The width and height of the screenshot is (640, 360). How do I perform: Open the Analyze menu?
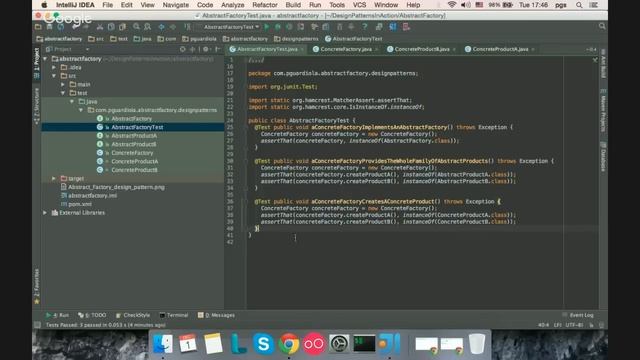[x=232, y=5]
